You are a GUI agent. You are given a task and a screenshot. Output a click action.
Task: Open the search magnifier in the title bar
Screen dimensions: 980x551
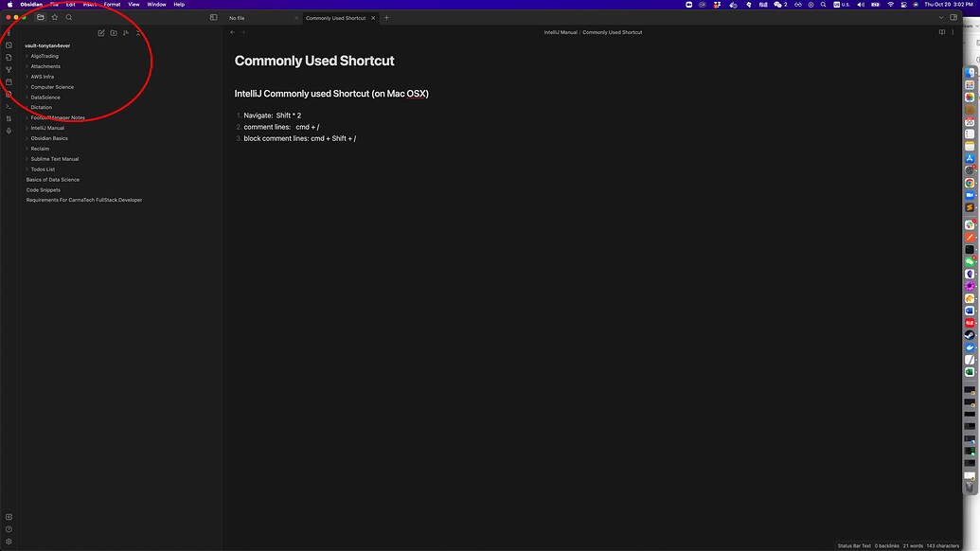68,17
